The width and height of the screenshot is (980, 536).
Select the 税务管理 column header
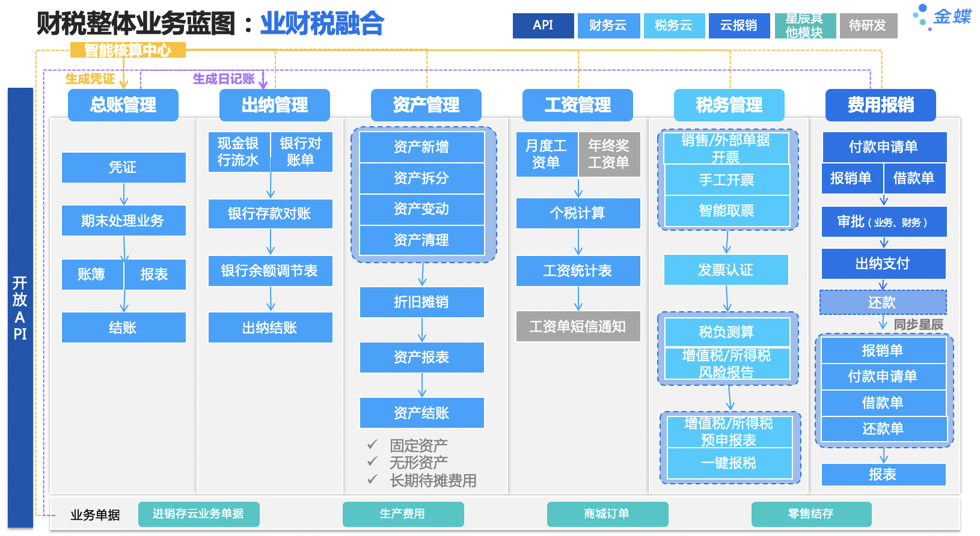[729, 105]
